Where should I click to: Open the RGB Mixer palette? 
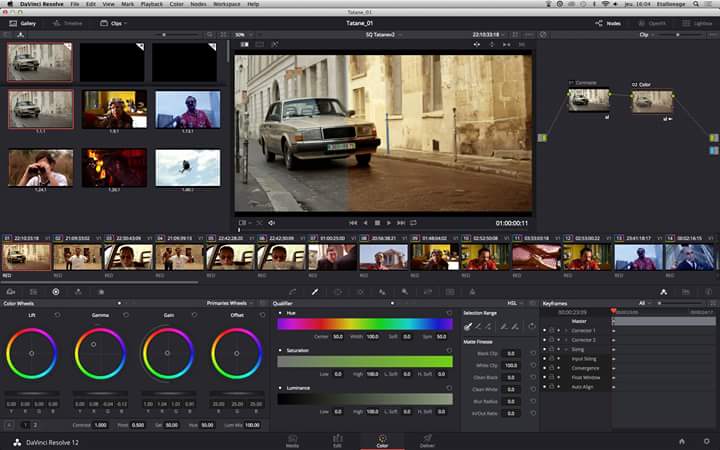pos(78,292)
